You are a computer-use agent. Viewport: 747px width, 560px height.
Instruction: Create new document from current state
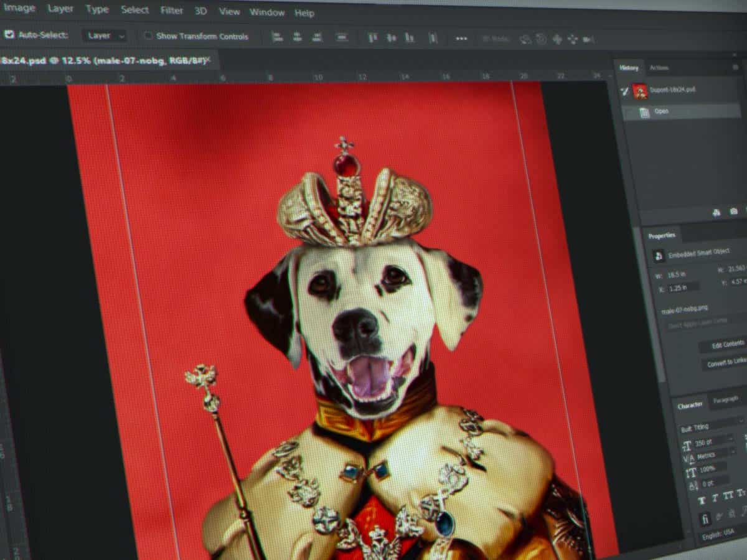[716, 212]
